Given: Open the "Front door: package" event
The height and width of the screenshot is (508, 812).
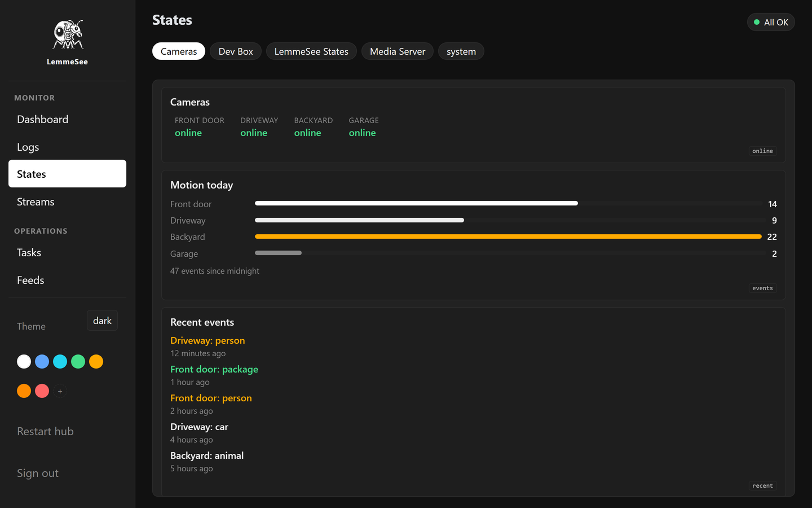Looking at the screenshot, I should tap(214, 369).
